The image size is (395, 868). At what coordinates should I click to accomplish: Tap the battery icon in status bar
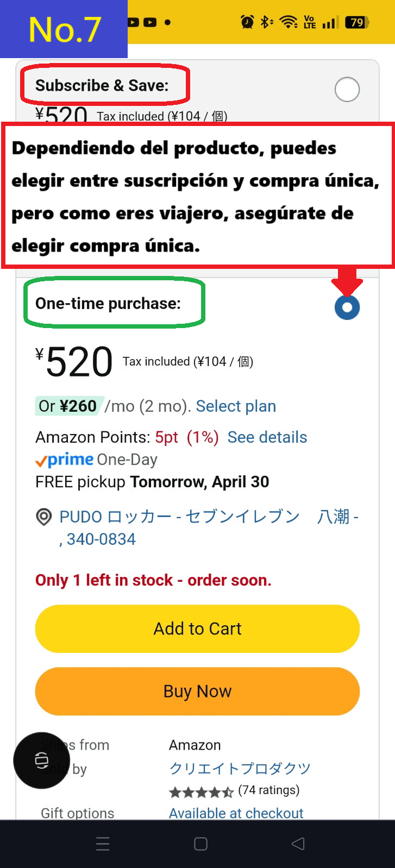358,22
